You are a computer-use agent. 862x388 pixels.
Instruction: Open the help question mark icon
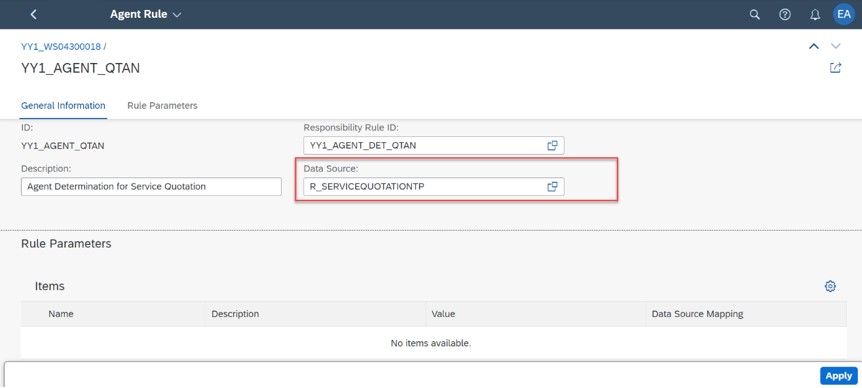(785, 15)
